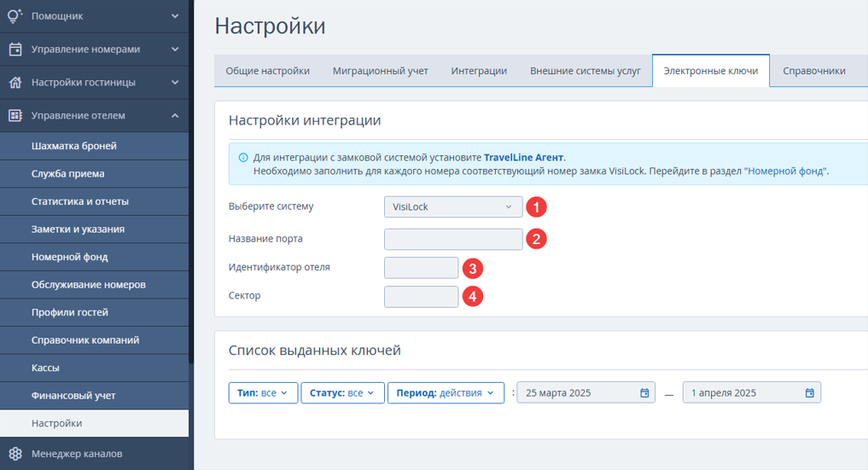Open Менеджер каналов menu item
This screenshot has width=868, height=470.
tap(94, 454)
